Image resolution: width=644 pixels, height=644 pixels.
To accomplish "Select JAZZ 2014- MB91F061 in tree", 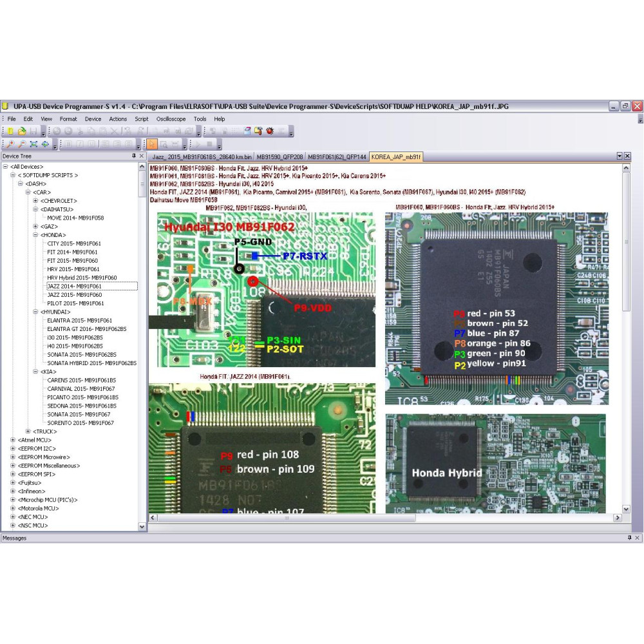I will tap(74, 287).
